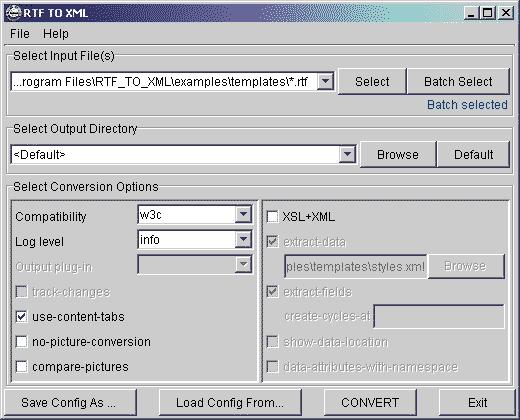Expand the input file path dropdown

325,81
